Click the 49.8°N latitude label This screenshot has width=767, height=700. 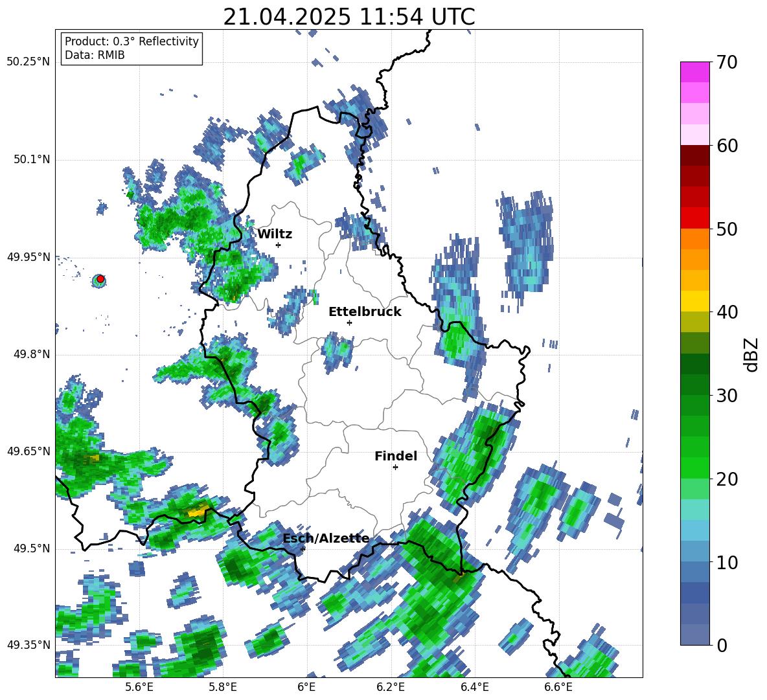coord(32,354)
